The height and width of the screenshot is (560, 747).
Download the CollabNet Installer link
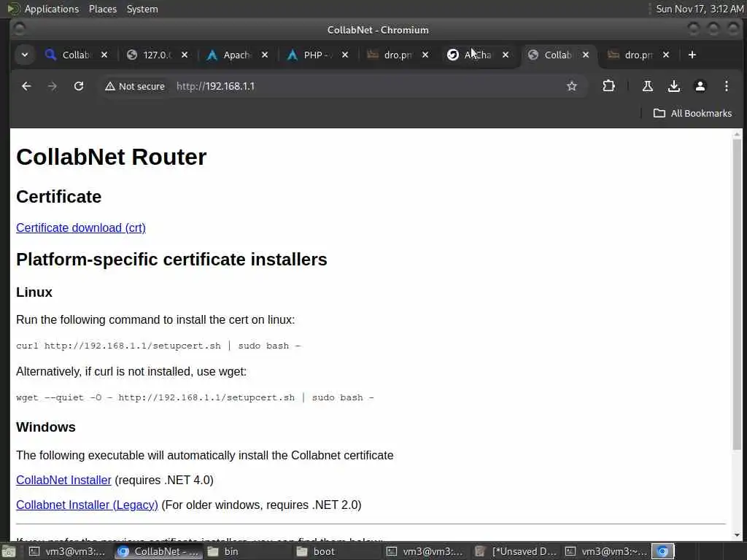coord(64,480)
